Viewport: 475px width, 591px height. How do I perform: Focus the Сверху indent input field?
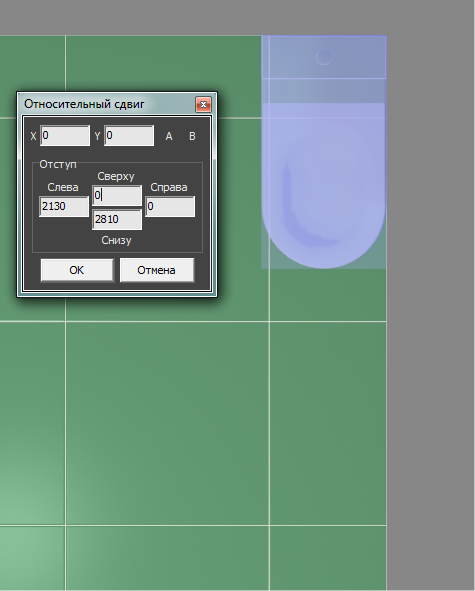tap(117, 195)
